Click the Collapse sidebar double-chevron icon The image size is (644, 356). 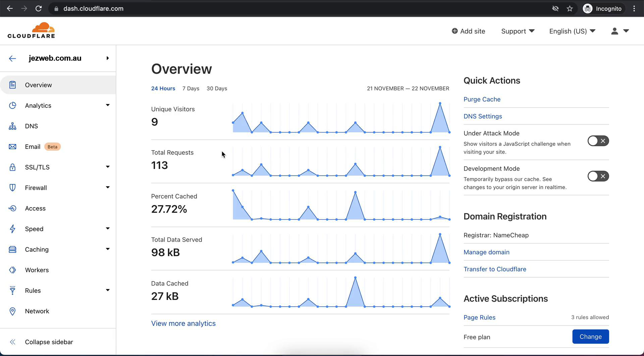(x=12, y=342)
